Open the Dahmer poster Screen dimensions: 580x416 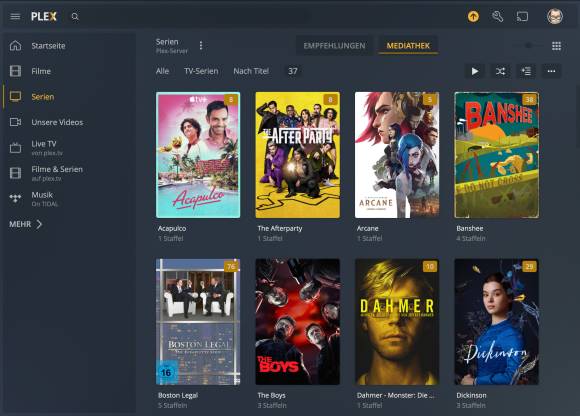tap(397, 322)
